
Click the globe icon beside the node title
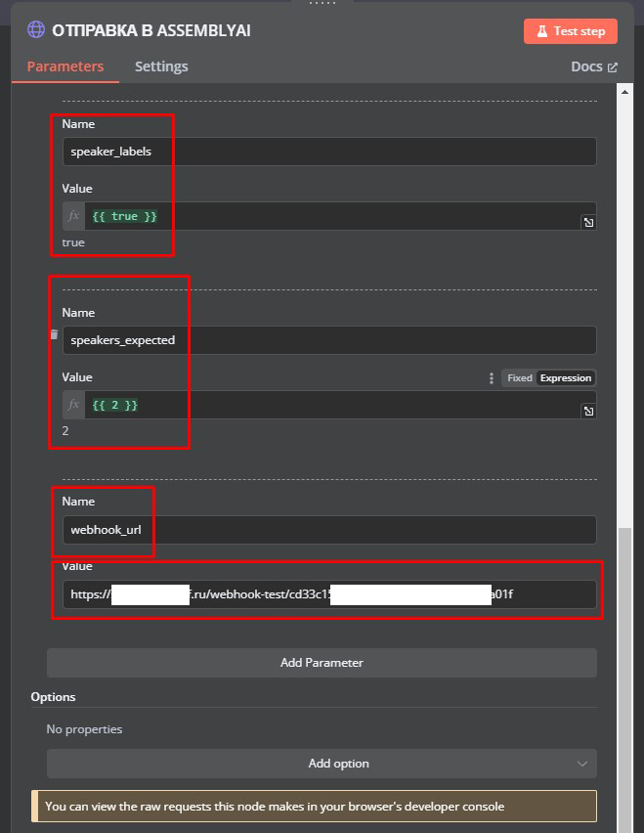pyautogui.click(x=36, y=30)
